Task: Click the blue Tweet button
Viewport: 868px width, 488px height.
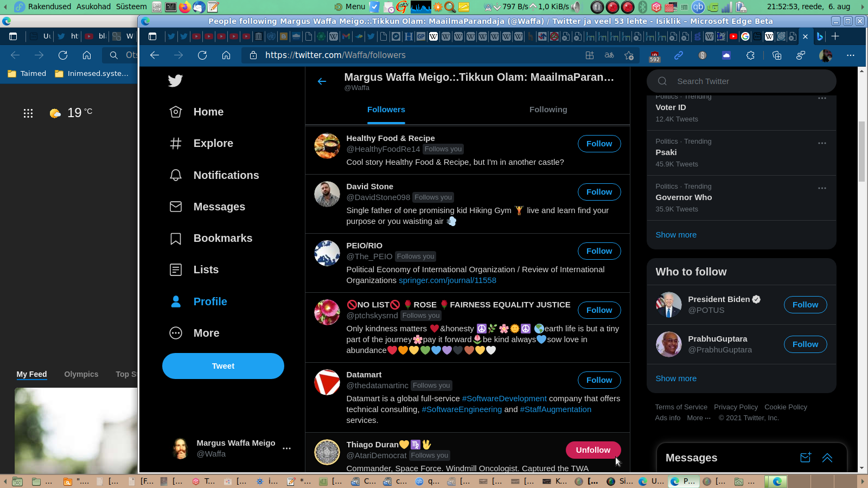Action: coord(223,366)
